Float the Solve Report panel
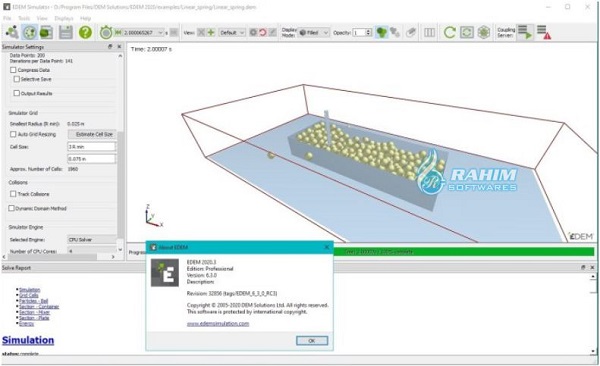 pos(583,268)
